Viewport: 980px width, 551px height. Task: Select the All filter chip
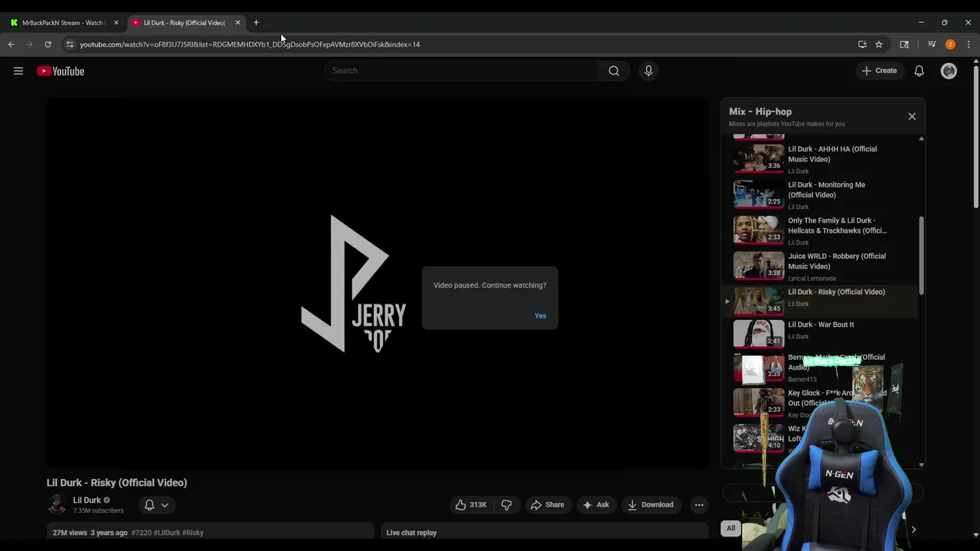coord(730,528)
